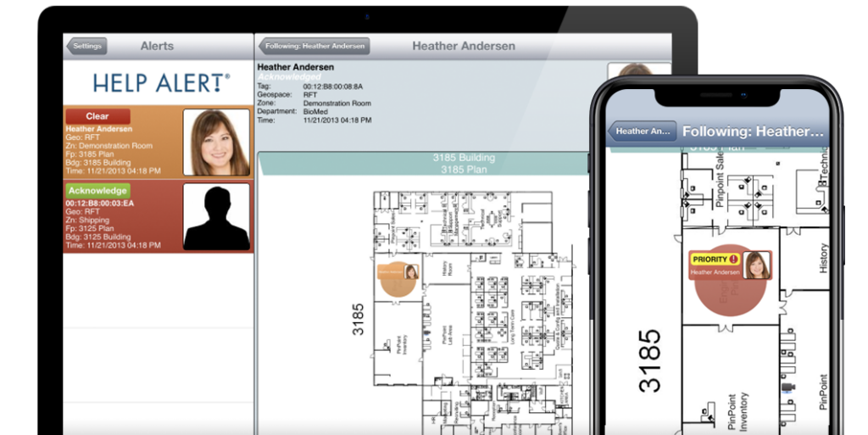Tap the Following: Heather... title on phone
The width and height of the screenshot is (868, 435).
tap(753, 131)
